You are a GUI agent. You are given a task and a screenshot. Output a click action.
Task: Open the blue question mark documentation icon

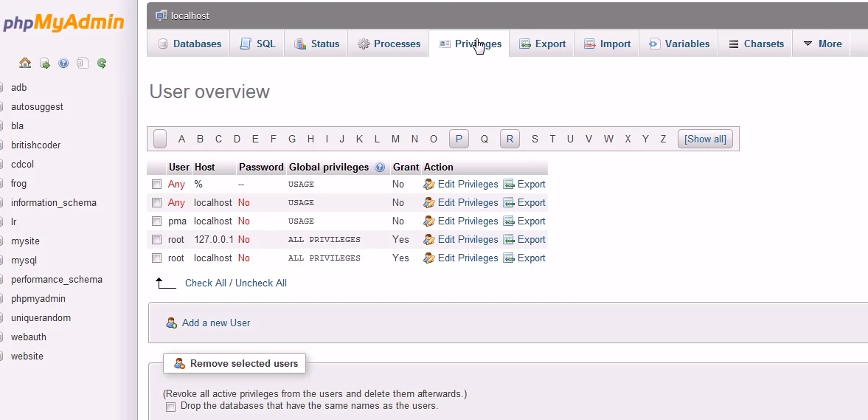pos(63,63)
